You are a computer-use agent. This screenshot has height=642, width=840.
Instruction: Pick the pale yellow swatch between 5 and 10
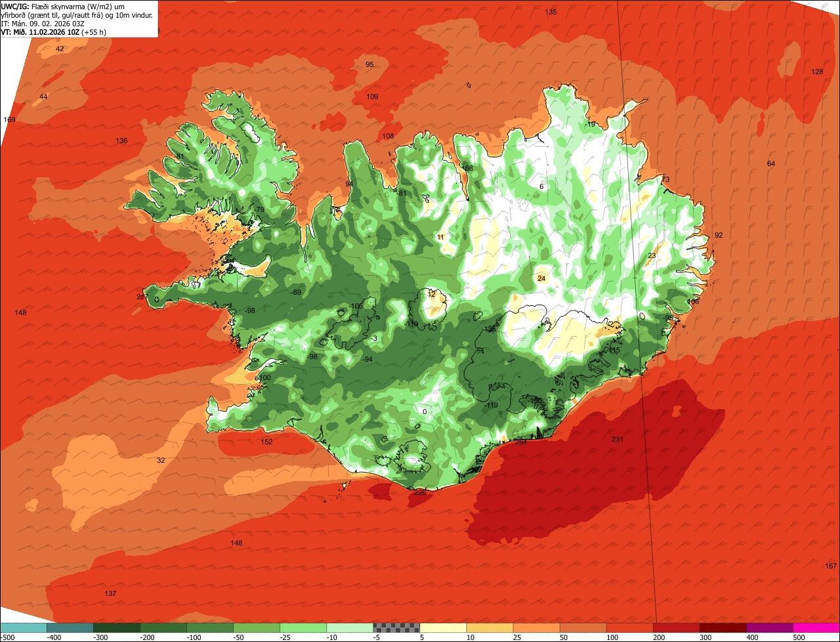(x=443, y=628)
